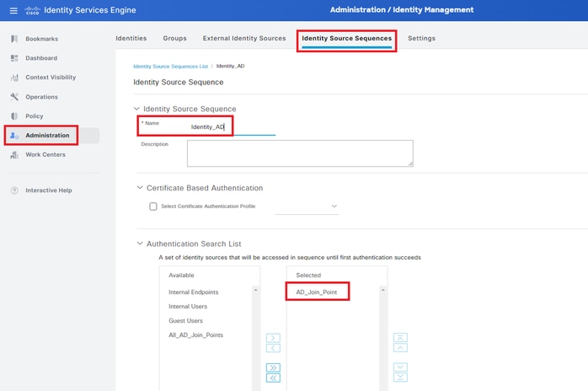This screenshot has width=588, height=391.
Task: Click Identity_AD breadcrumb text
Action: click(230, 66)
